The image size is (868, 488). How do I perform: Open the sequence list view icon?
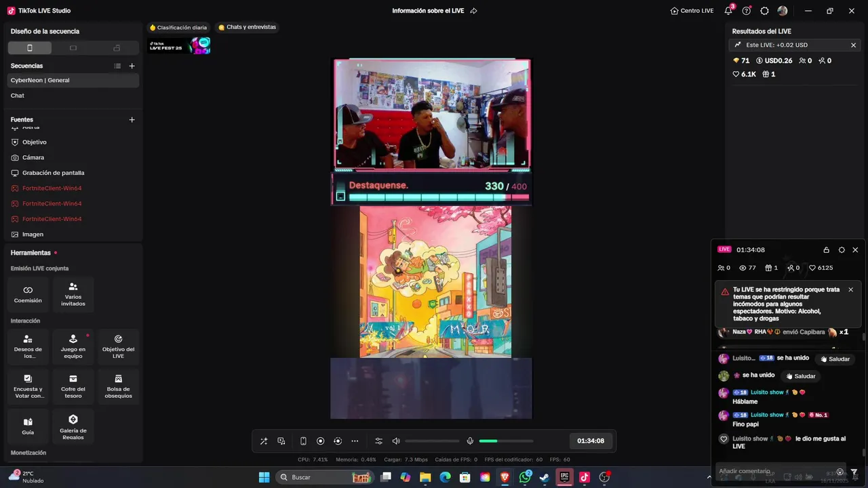click(x=117, y=66)
